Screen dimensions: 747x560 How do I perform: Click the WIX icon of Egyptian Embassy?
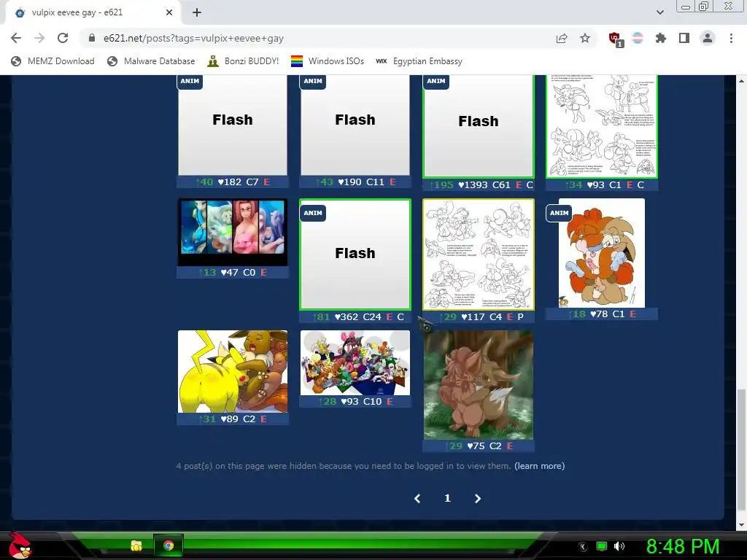click(381, 61)
